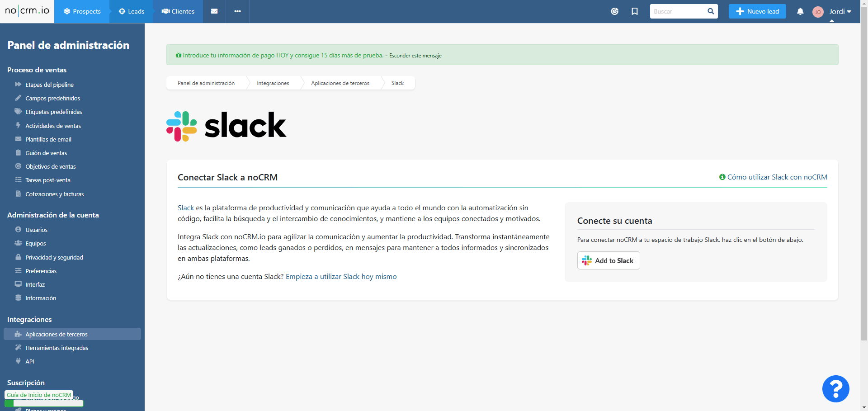The height and width of the screenshot is (411, 868).
Task: Click the Etiquetas predefinidas tag icon
Action: (x=18, y=112)
